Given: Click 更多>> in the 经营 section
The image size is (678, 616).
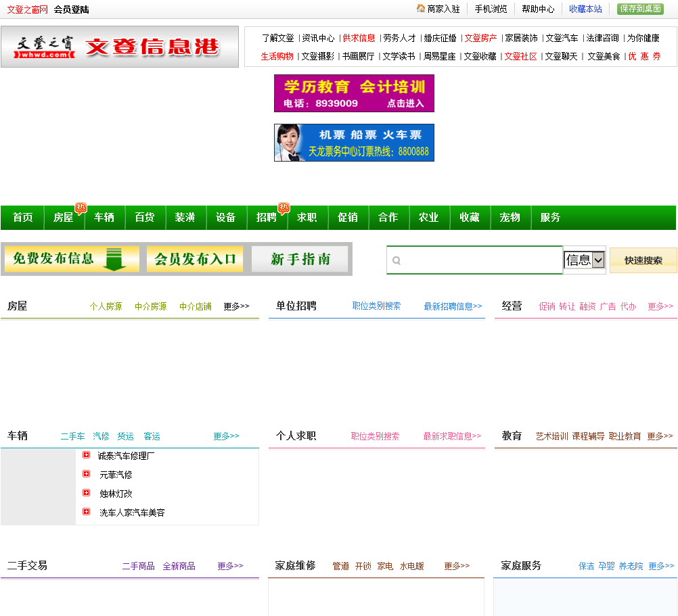Looking at the screenshot, I should [660, 306].
